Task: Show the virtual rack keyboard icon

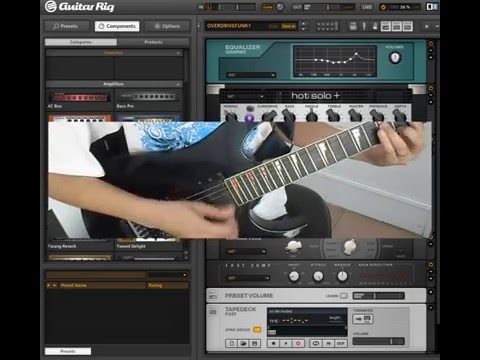Action: click(353, 26)
